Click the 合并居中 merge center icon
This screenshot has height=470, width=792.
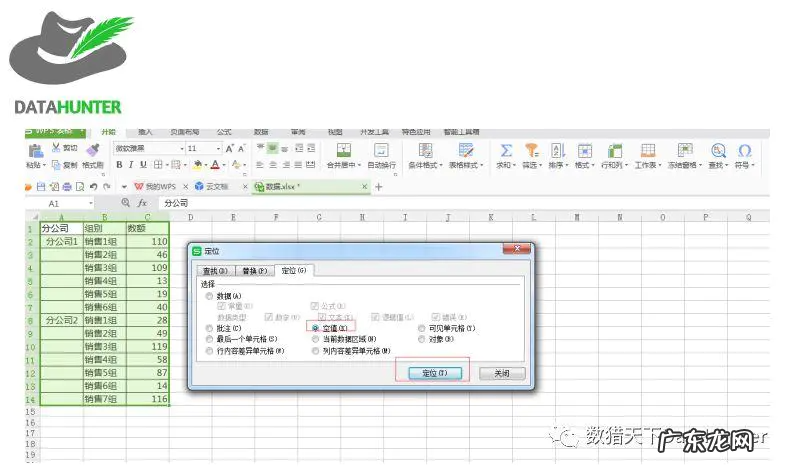pos(343,150)
